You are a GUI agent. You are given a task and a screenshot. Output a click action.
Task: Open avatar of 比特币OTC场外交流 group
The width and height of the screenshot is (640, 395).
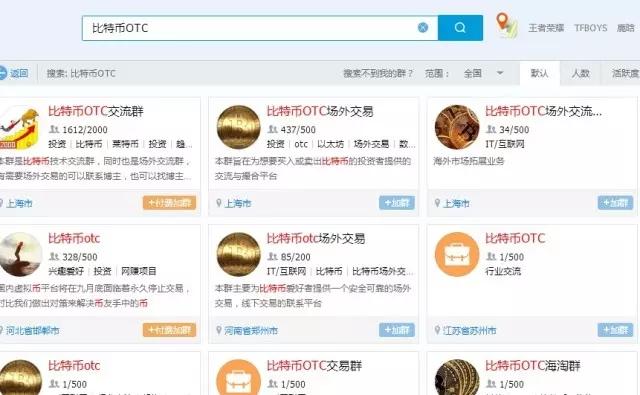point(457,127)
